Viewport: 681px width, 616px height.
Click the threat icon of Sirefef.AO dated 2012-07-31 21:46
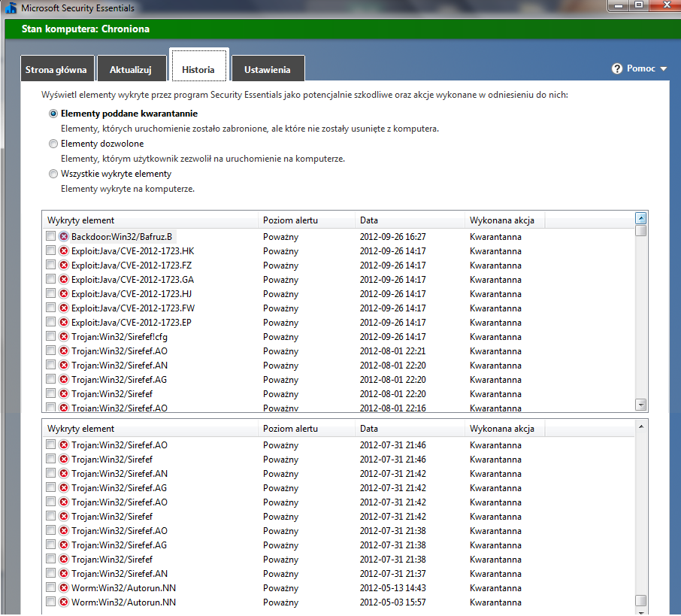[x=64, y=445]
